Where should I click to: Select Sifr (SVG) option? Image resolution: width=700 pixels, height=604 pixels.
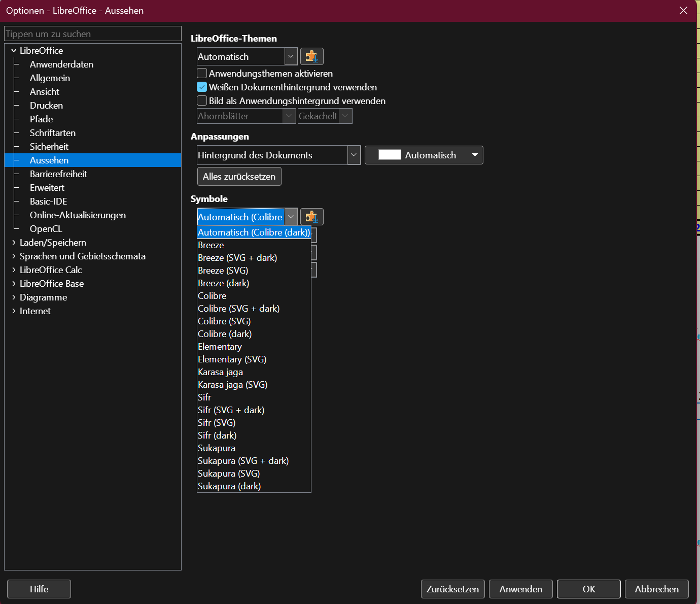point(254,422)
